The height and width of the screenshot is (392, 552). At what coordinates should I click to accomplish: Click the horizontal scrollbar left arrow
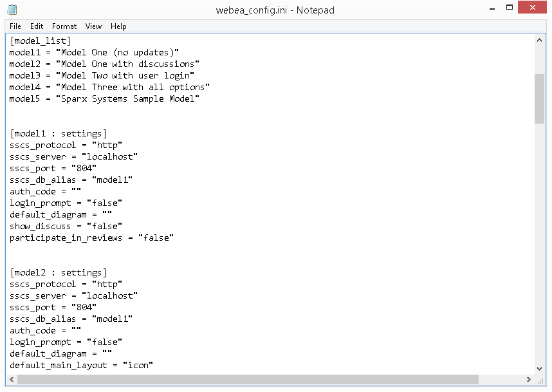(12, 380)
